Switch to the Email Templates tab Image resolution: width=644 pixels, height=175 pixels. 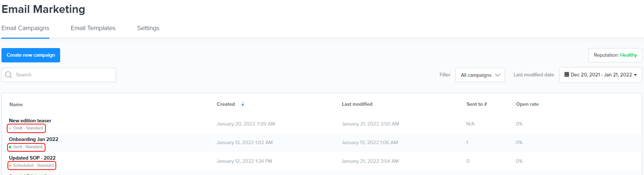click(93, 28)
